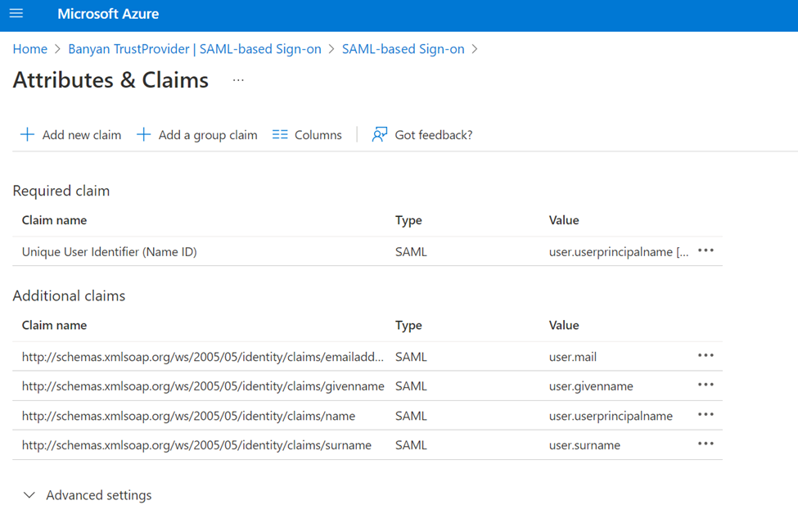Click the user.mail value
Image resolution: width=798 pixels, height=532 pixels.
pyautogui.click(x=573, y=357)
